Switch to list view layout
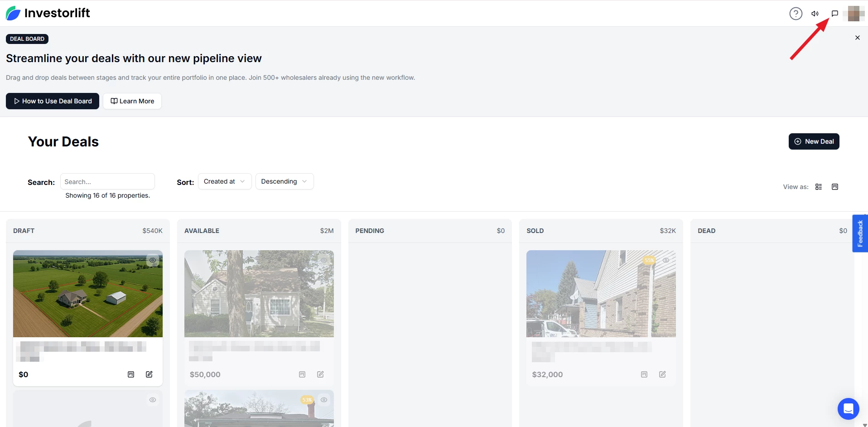 pos(819,187)
